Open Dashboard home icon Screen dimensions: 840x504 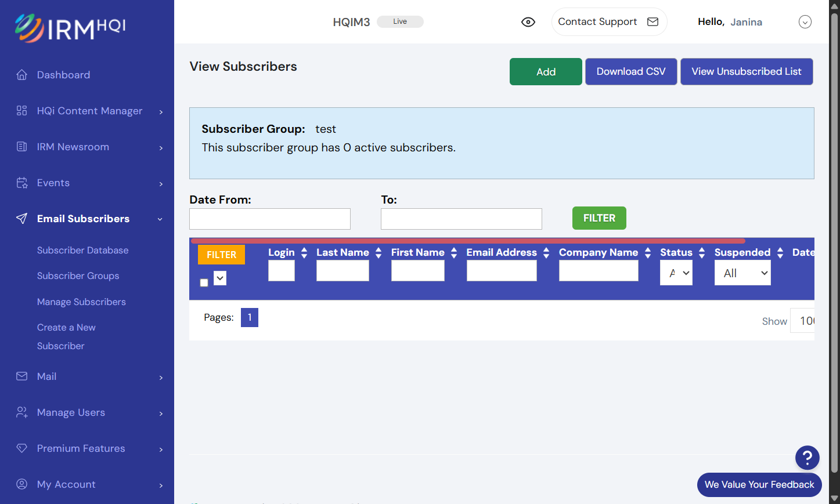click(22, 75)
